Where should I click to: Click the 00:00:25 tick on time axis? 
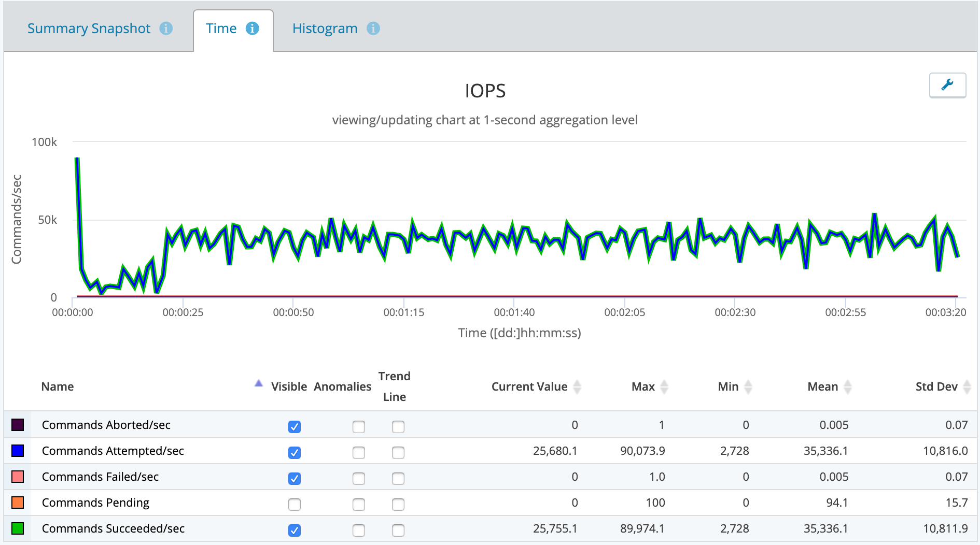tap(183, 312)
